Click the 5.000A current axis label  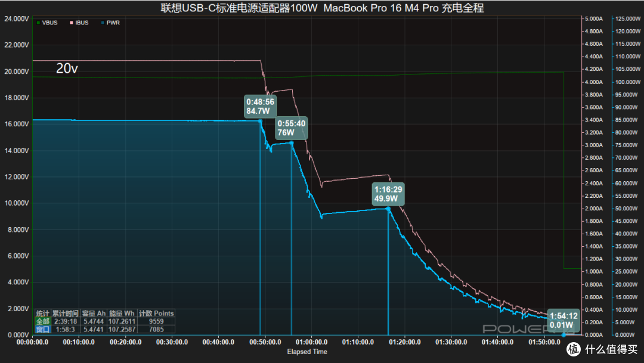pos(593,19)
